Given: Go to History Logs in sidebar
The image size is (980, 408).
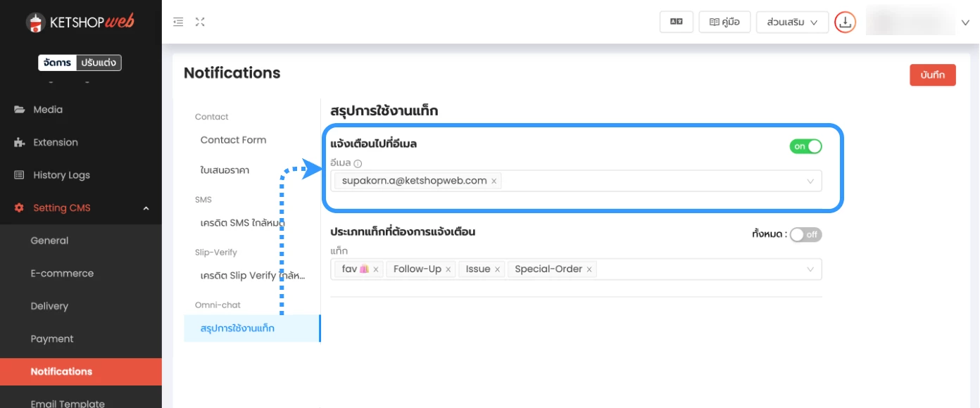Looking at the screenshot, I should point(61,175).
